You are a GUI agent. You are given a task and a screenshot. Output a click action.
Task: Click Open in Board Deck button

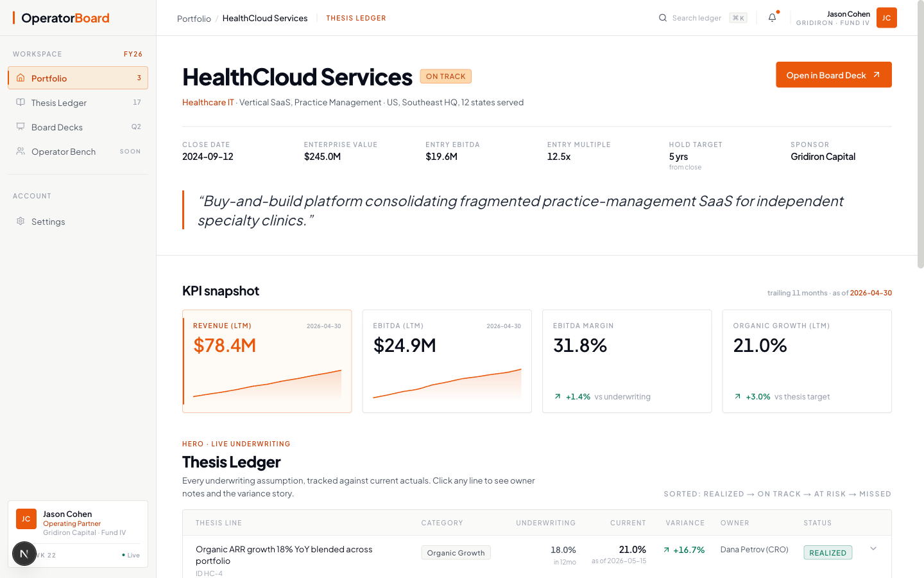[834, 75]
